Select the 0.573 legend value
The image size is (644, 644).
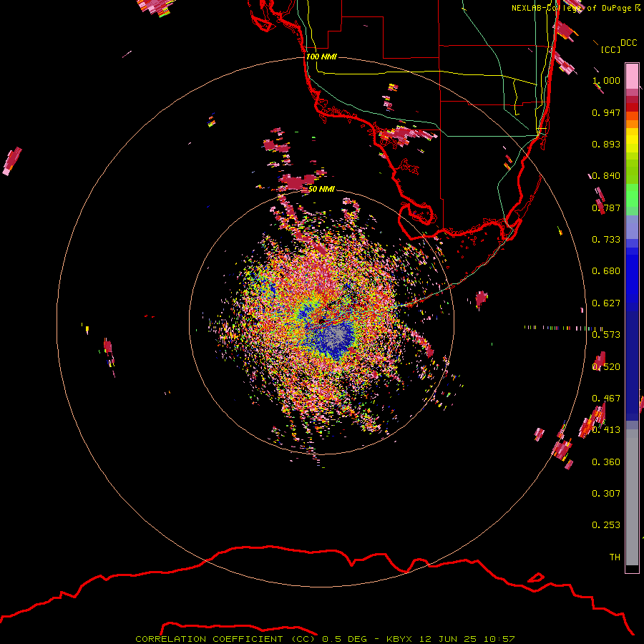click(x=606, y=335)
